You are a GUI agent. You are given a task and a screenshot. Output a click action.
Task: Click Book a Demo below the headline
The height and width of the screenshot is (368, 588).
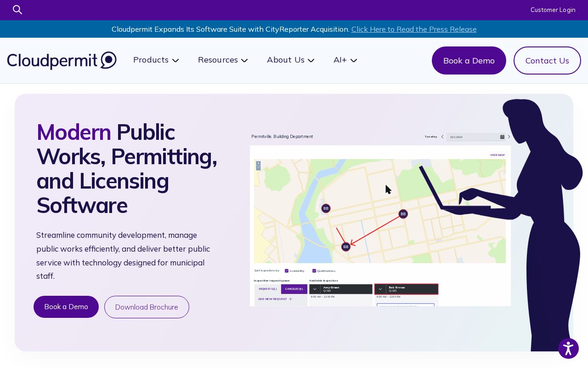click(66, 307)
